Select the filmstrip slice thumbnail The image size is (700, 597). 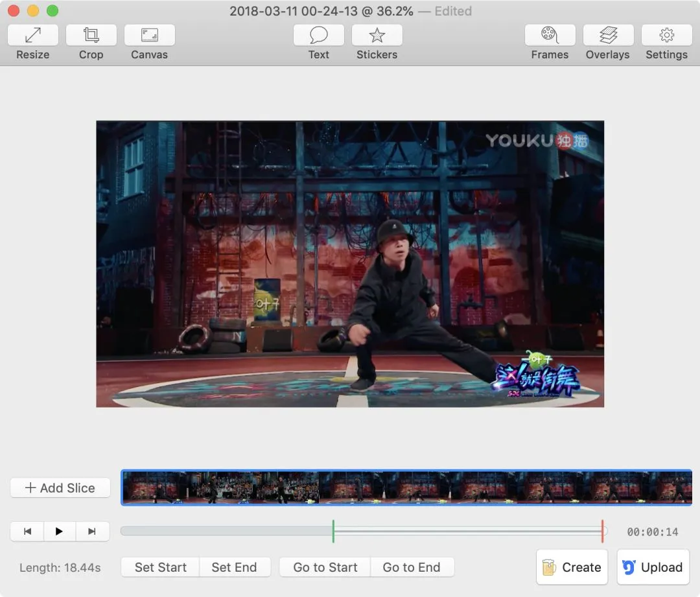[x=406, y=487]
